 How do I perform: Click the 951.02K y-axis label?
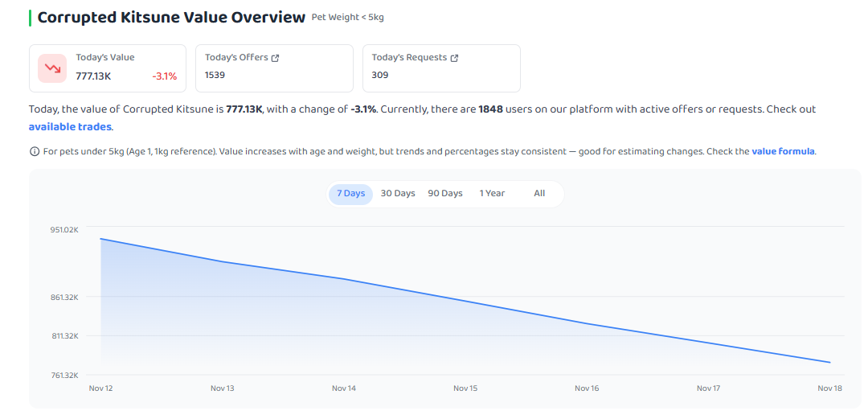click(x=64, y=229)
